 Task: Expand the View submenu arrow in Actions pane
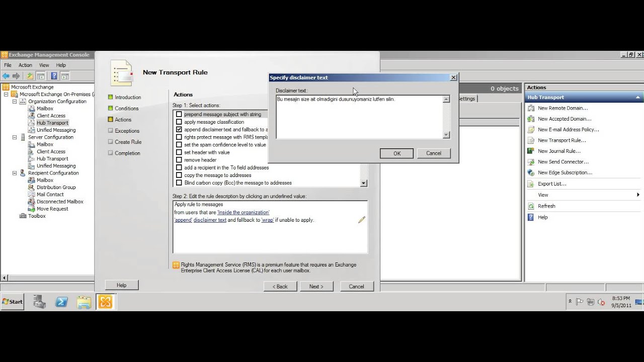(x=638, y=195)
